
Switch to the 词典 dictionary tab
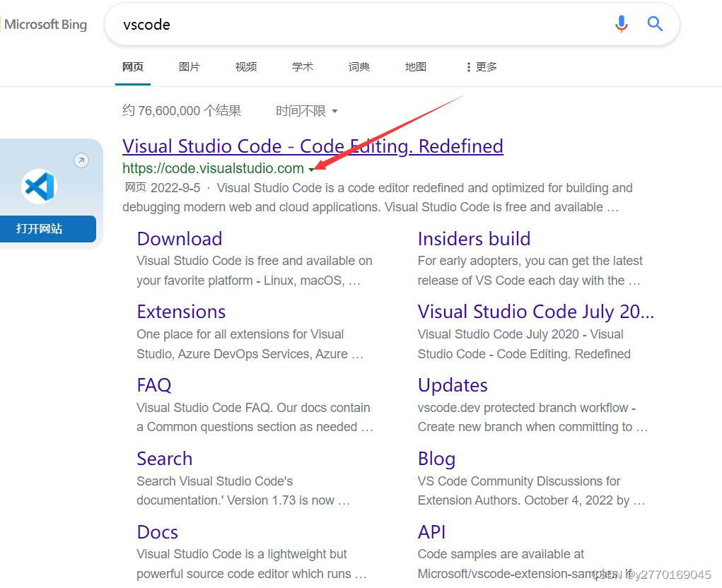coord(359,67)
